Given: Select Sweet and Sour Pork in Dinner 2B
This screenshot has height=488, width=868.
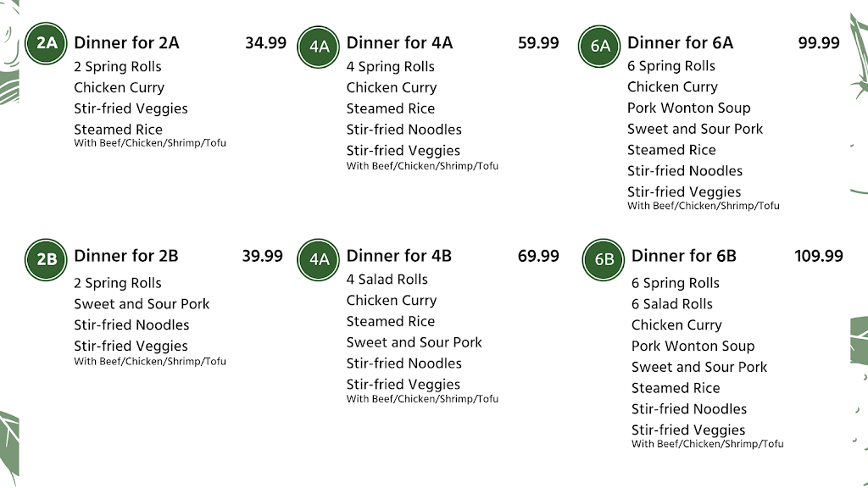Looking at the screenshot, I should [142, 304].
